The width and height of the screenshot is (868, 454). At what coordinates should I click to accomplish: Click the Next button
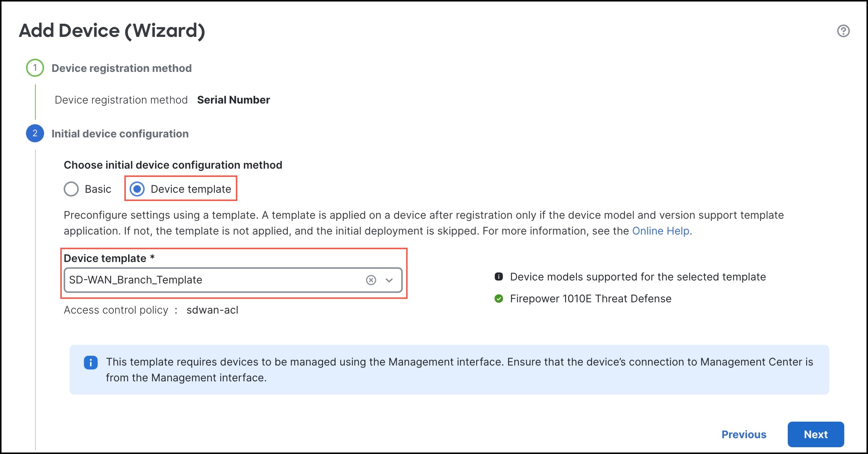tap(816, 434)
